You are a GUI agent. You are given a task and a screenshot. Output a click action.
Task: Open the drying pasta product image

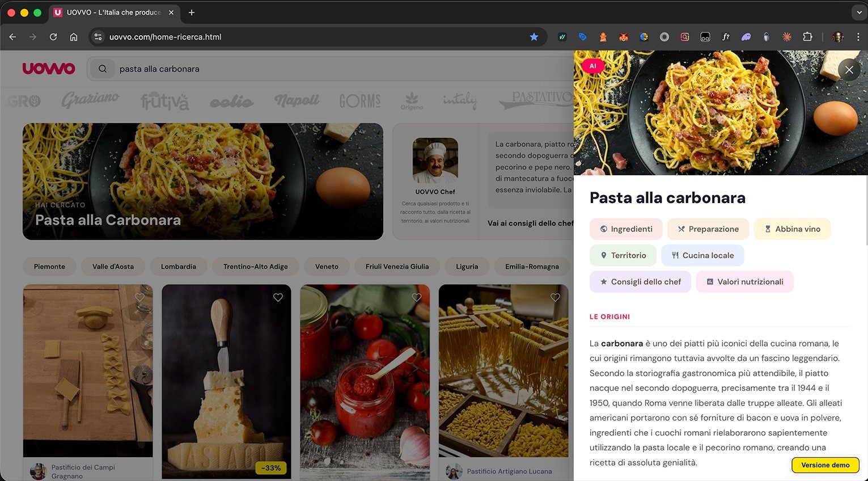point(503,371)
